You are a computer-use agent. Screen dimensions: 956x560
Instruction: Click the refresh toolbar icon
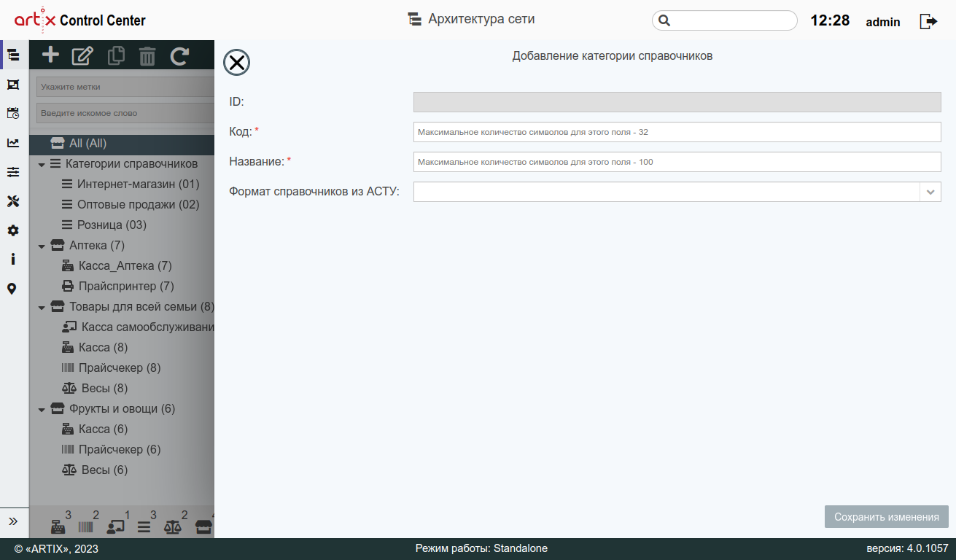179,55
